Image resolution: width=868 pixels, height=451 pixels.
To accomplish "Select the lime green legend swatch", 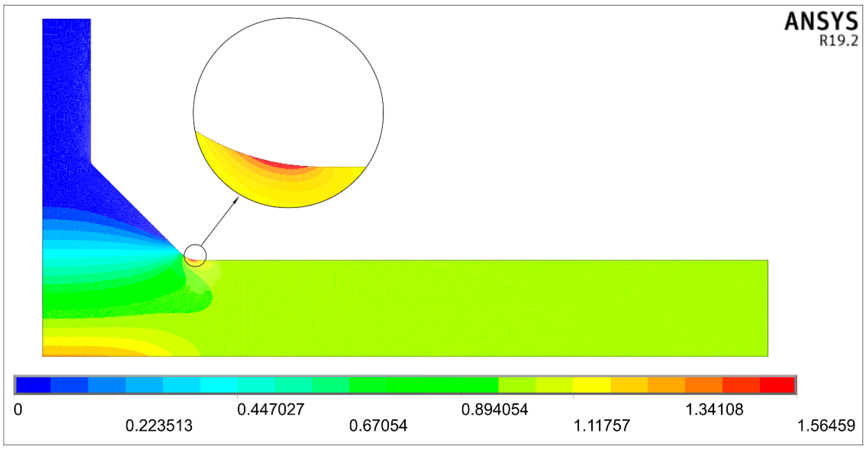I will (517, 385).
